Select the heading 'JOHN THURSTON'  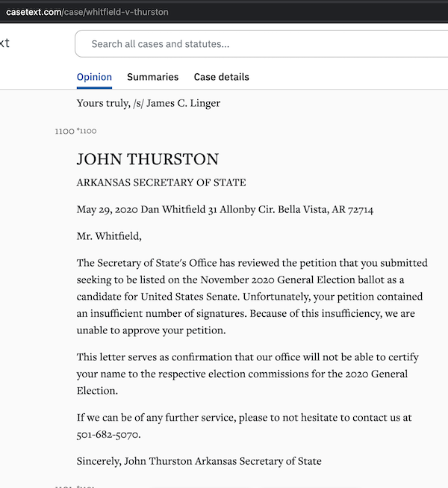pos(148,159)
